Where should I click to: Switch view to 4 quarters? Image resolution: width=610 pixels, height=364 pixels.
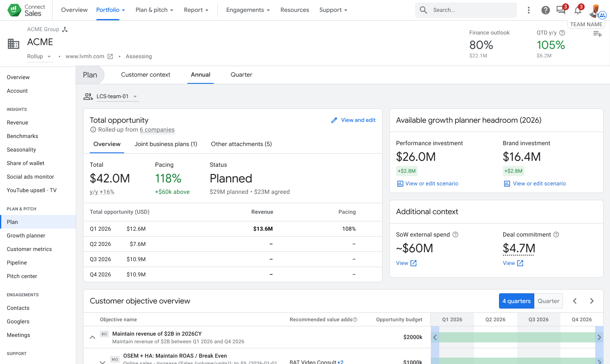(x=516, y=301)
